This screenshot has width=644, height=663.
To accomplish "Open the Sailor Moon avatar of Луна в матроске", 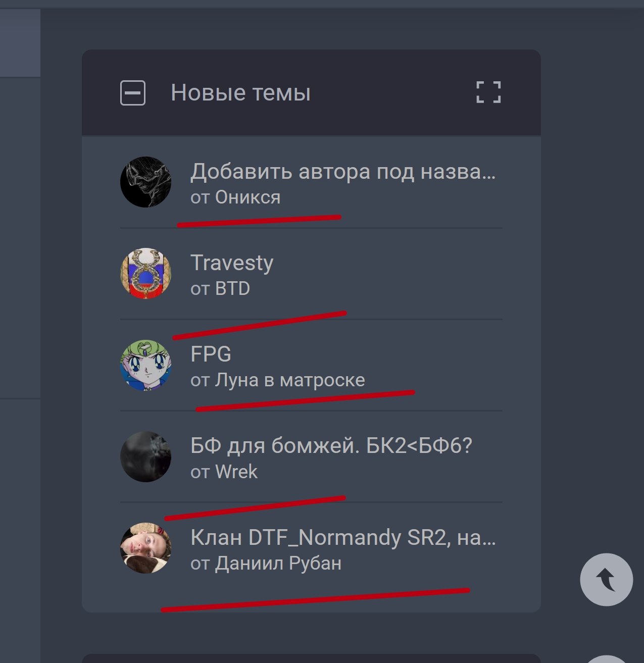I will pyautogui.click(x=145, y=365).
